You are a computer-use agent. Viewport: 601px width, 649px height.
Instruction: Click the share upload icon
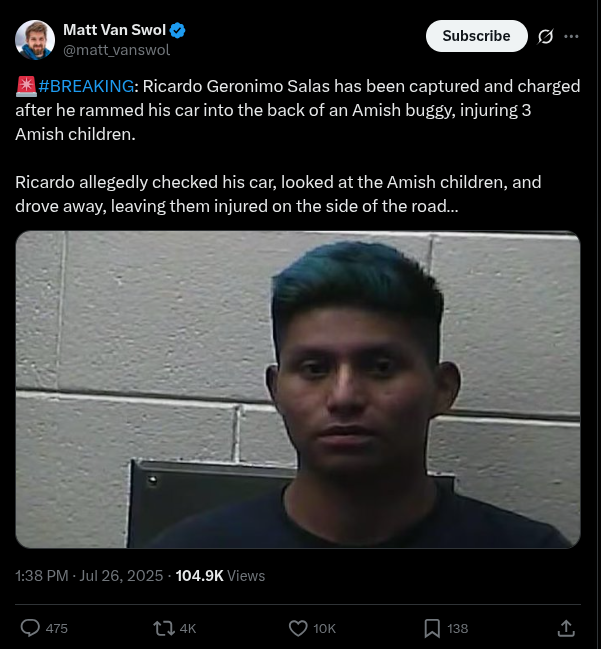coord(566,628)
